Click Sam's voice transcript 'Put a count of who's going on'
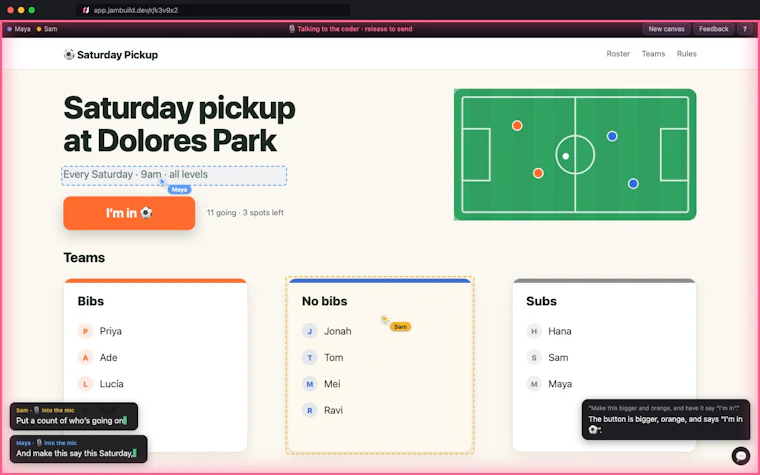The width and height of the screenshot is (760, 475). pos(70,421)
